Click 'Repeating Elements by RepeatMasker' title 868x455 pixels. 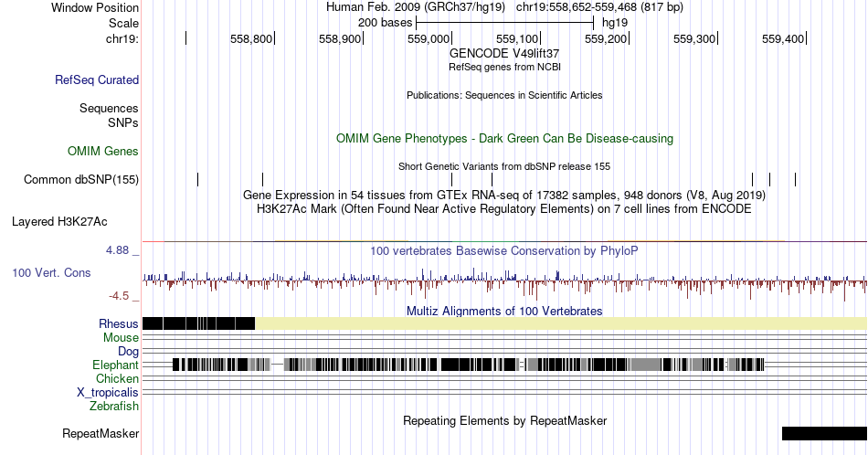[x=505, y=420]
